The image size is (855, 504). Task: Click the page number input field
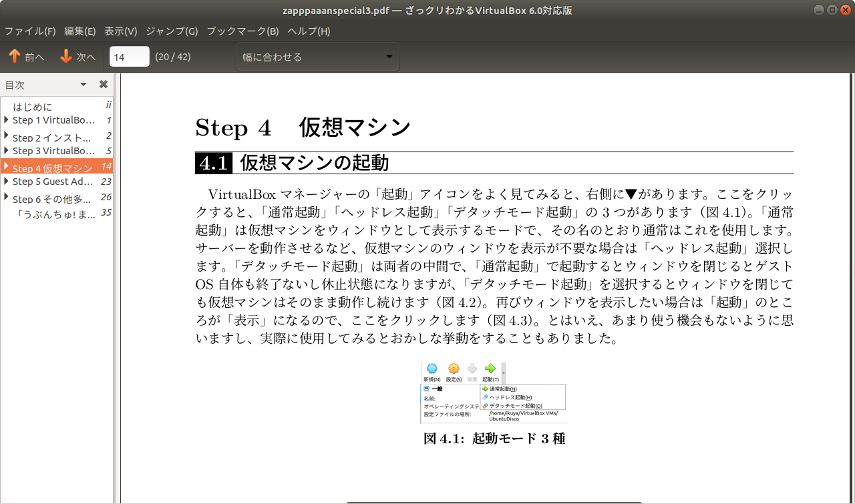click(x=129, y=57)
